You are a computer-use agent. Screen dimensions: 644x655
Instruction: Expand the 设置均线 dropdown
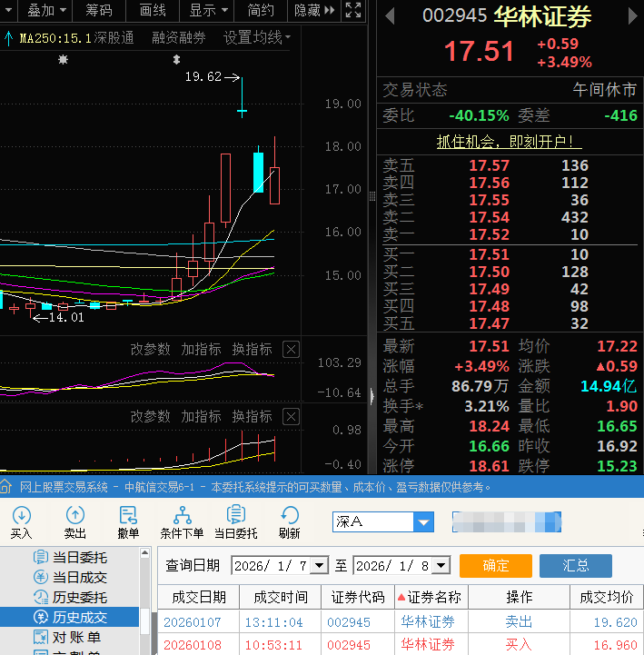[x=257, y=37]
